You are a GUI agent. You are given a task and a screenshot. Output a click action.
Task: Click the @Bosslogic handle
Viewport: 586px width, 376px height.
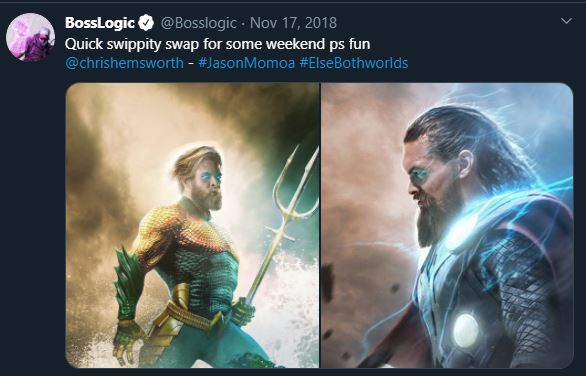click(x=198, y=23)
